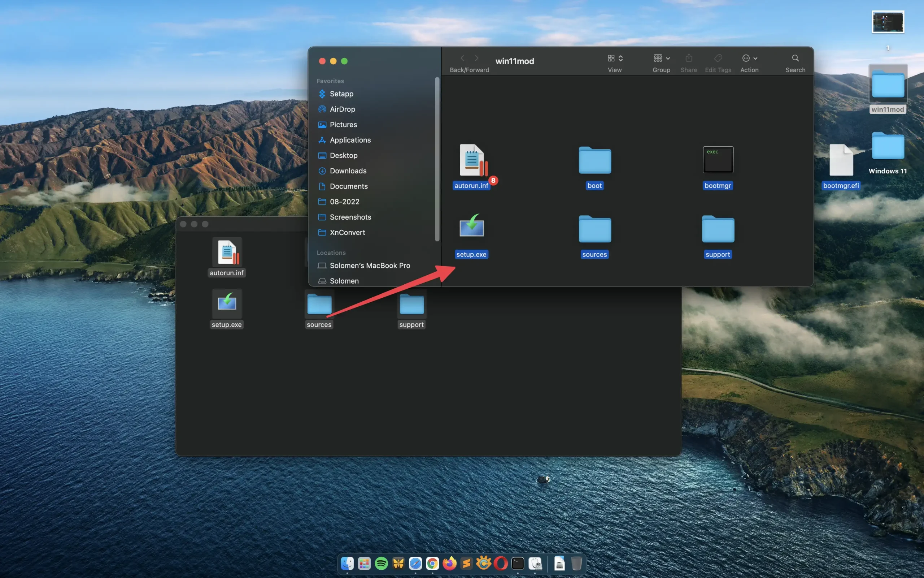Select the bootmgr.efi file on the desktop
The width and height of the screenshot is (924, 578).
[x=841, y=167]
